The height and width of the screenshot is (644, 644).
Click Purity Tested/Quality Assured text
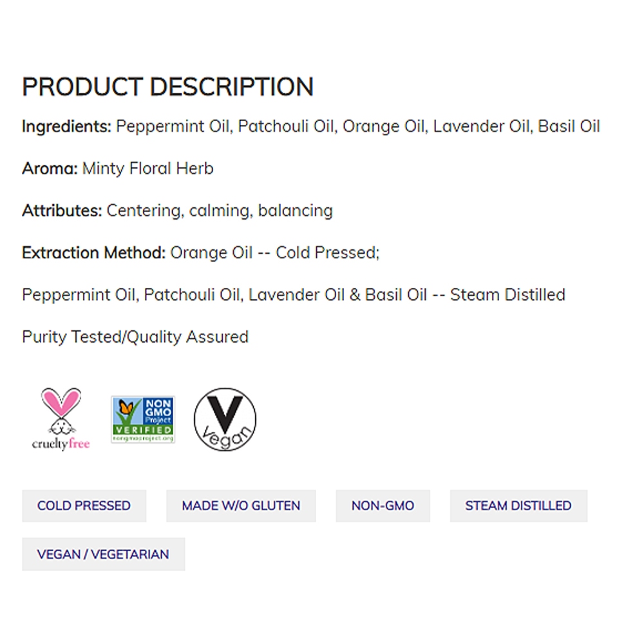click(x=135, y=337)
